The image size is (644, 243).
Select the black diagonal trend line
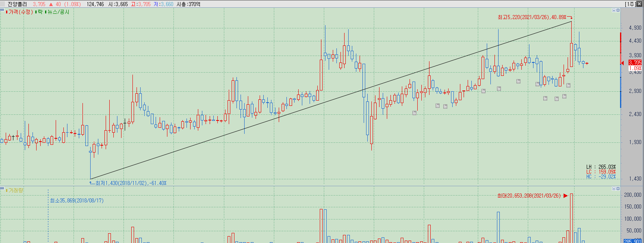(331, 99)
